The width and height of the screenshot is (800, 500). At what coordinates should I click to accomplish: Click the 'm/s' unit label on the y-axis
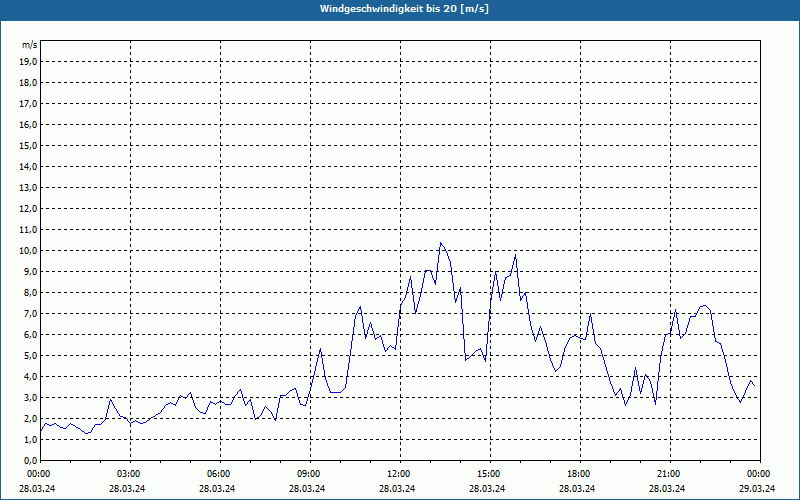(30, 45)
